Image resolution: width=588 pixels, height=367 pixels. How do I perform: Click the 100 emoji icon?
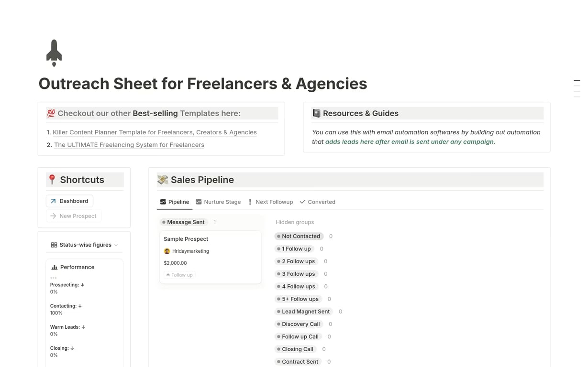[x=51, y=113]
